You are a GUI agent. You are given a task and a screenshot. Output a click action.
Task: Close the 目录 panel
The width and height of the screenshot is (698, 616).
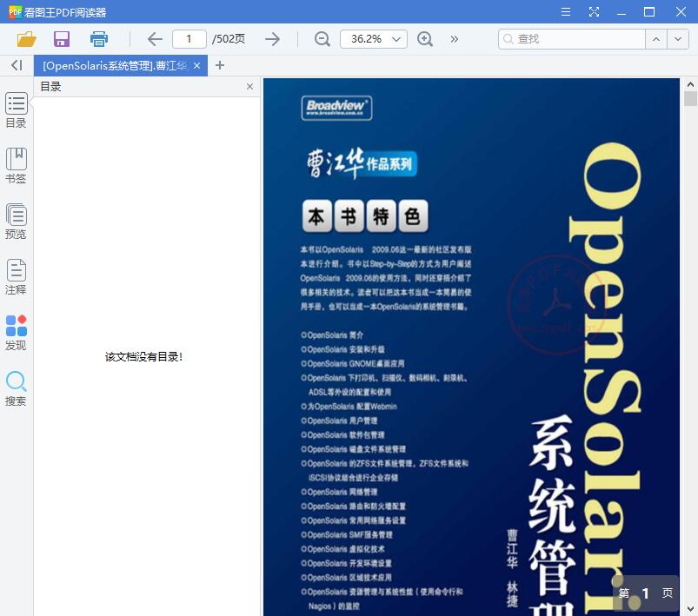249,86
